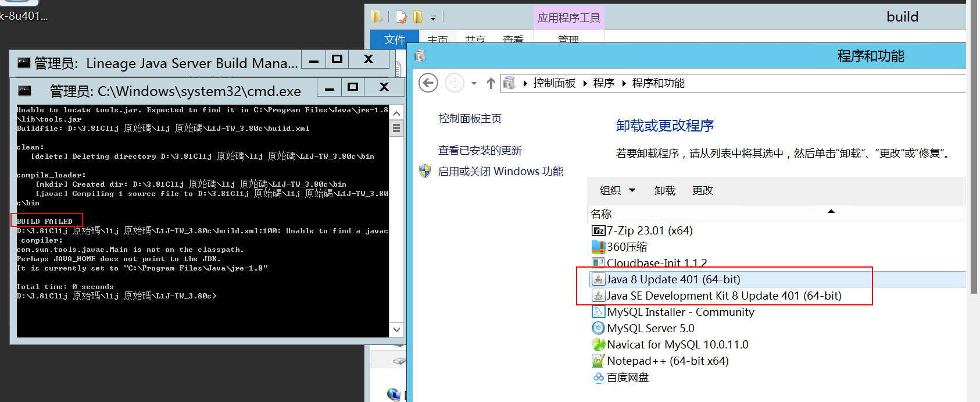Image resolution: width=980 pixels, height=402 pixels.
Task: Select the MySQL Installer - Community icon
Action: pos(598,312)
